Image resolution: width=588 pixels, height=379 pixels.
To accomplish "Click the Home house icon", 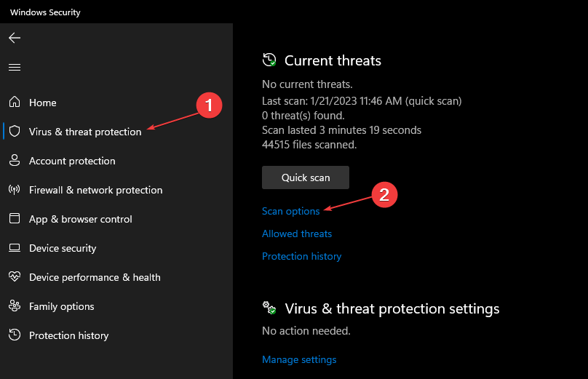I will tap(15, 103).
